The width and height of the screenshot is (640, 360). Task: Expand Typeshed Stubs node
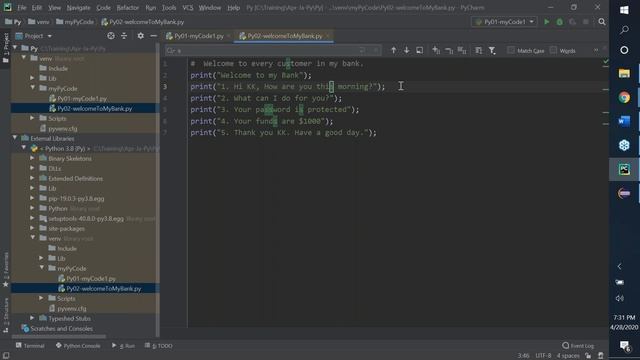[32, 318]
